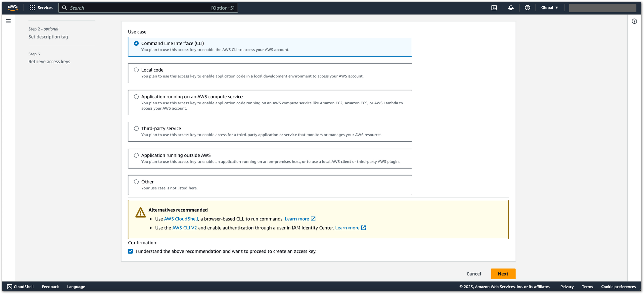Click Learn more about IAM Identity Center
Viewport: 644px width, 294px height.
pyautogui.click(x=347, y=228)
